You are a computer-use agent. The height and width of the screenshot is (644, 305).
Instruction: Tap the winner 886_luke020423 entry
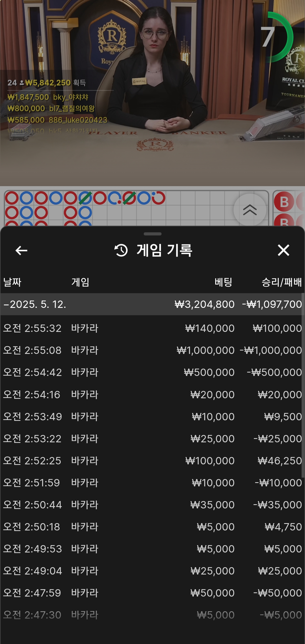point(57,120)
